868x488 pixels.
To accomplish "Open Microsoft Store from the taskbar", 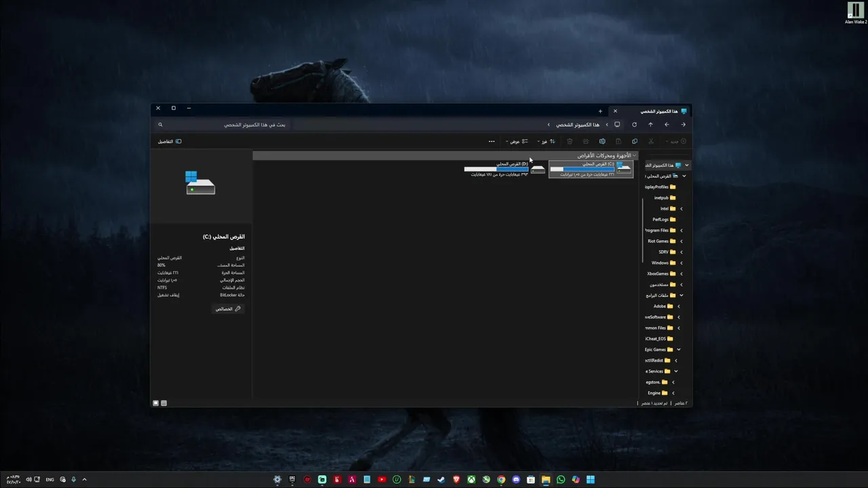I will [x=531, y=480].
